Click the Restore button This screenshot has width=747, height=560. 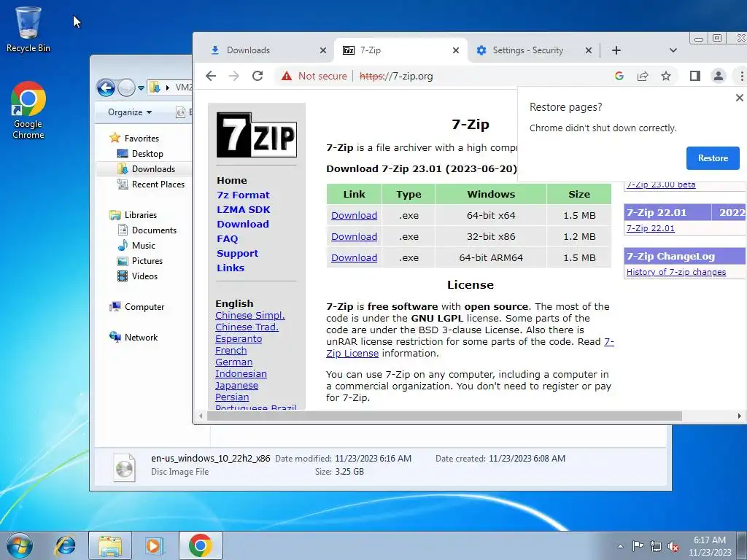(713, 158)
